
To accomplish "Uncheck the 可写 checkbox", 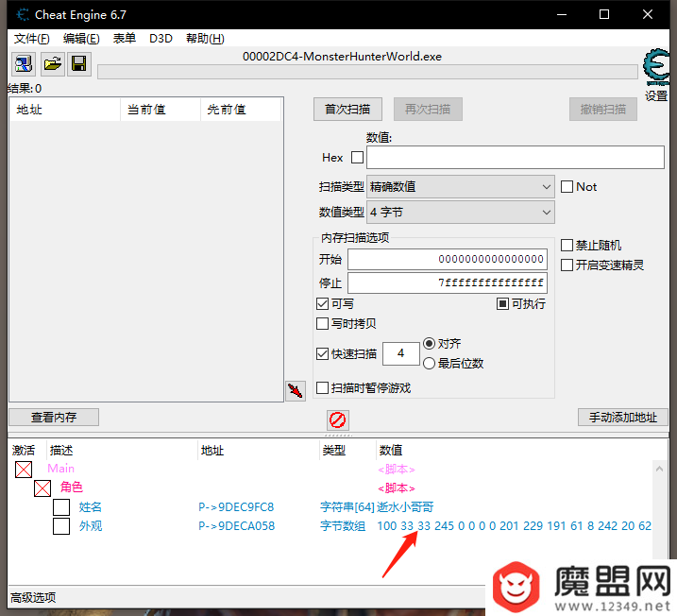I will pyautogui.click(x=322, y=303).
